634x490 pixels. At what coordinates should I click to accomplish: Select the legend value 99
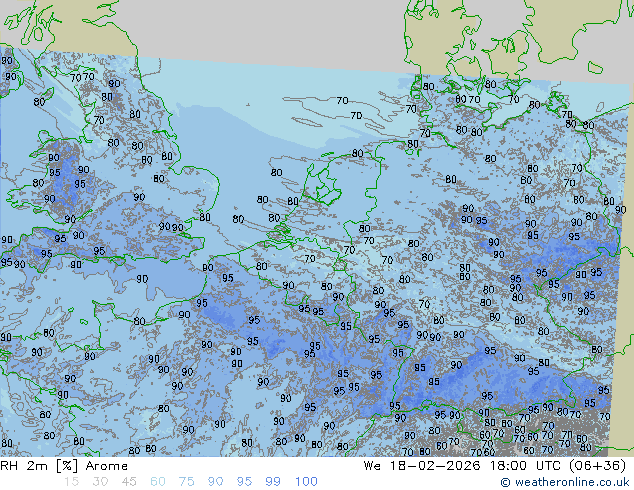(x=273, y=482)
